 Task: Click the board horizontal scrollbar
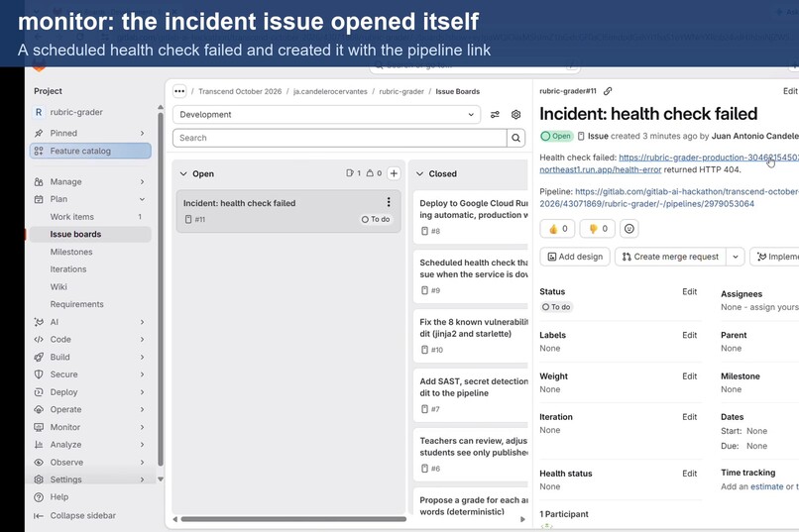tap(293, 519)
